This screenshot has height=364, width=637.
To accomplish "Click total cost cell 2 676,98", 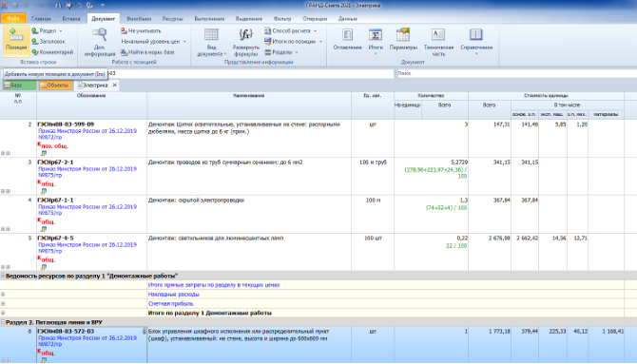I will click(499, 238).
